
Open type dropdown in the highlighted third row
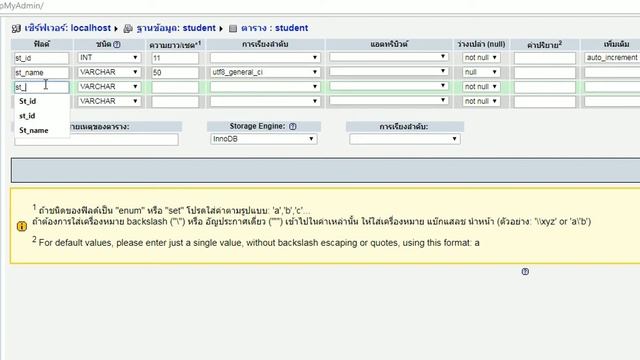[x=109, y=87]
